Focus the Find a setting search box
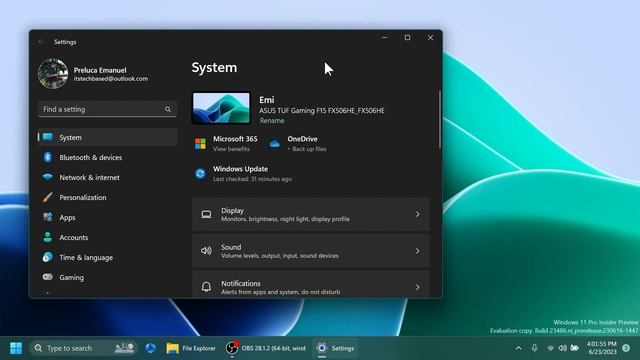640x360 pixels. pos(107,109)
